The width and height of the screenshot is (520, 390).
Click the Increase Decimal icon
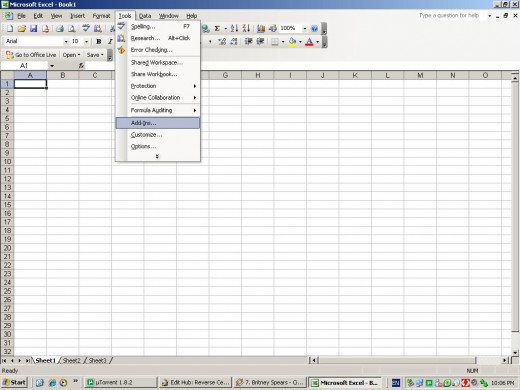222,41
